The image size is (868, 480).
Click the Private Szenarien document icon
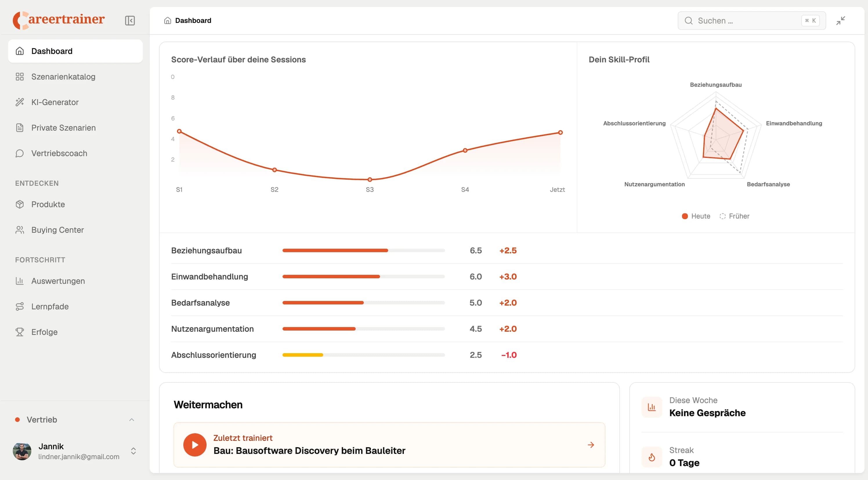[19, 128]
